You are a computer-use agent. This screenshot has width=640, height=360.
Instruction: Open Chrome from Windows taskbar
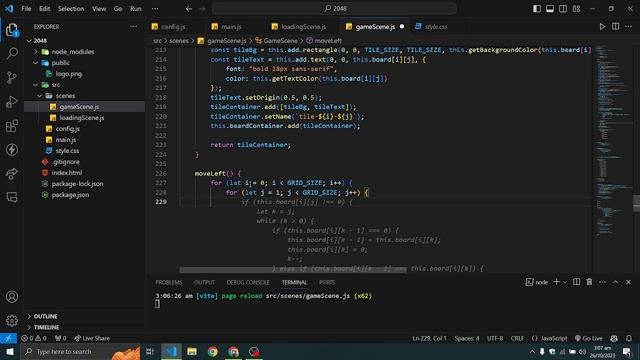pos(213,351)
